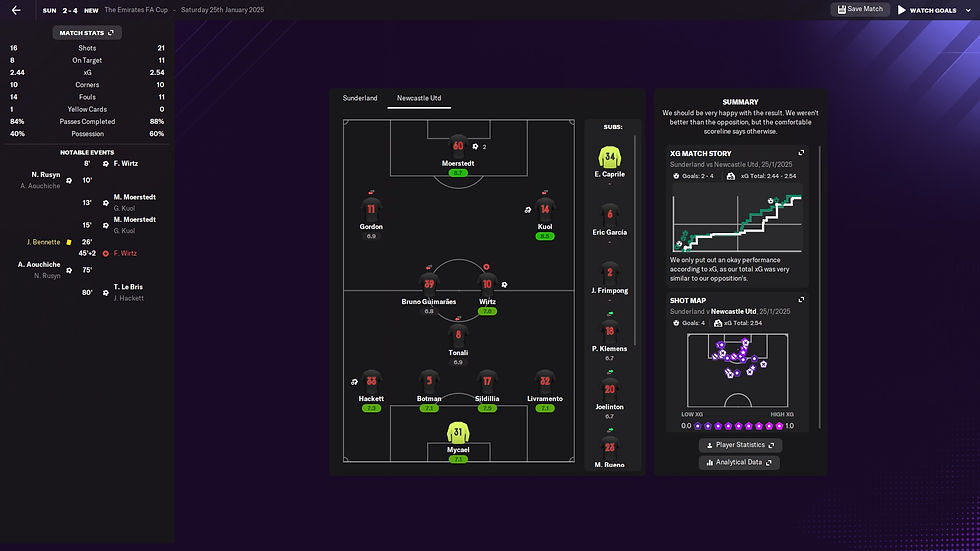The image size is (980, 551).
Task: Click the Yellow Cards stat row
Action: pyautogui.click(x=87, y=109)
